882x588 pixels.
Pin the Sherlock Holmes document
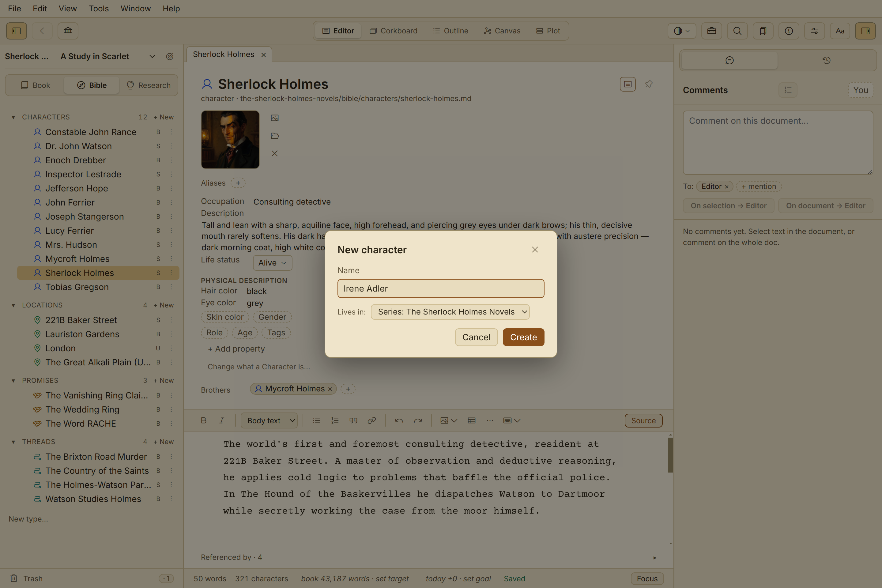[649, 85]
